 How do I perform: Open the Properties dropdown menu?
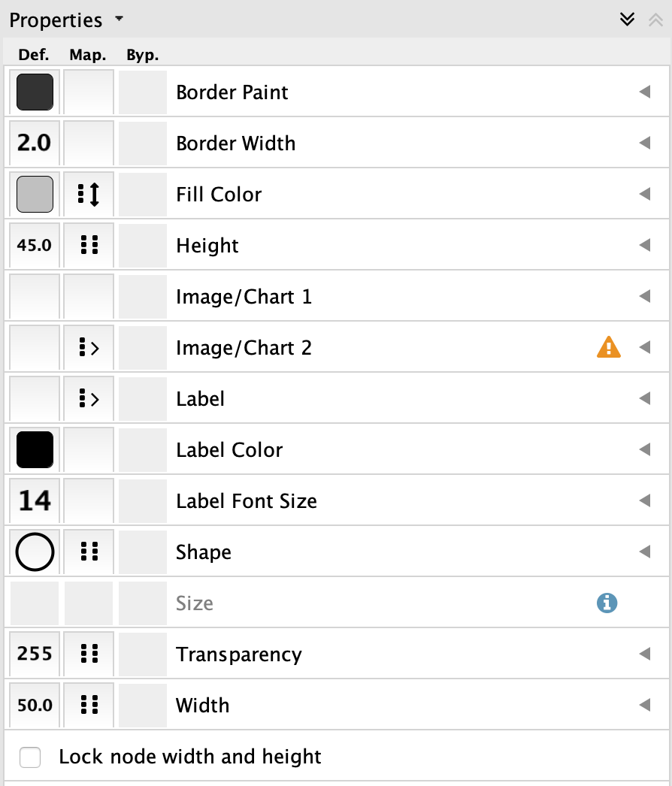pos(119,20)
